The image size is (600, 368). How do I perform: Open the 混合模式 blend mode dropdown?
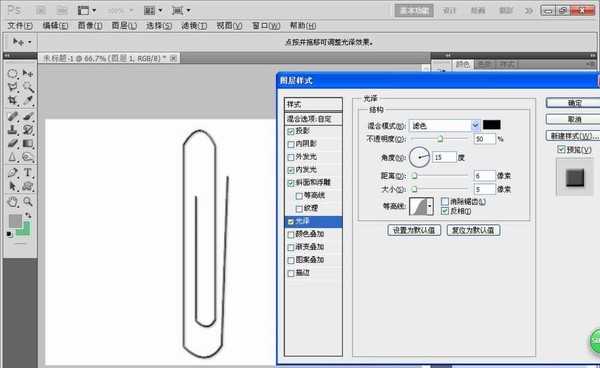[x=444, y=125]
